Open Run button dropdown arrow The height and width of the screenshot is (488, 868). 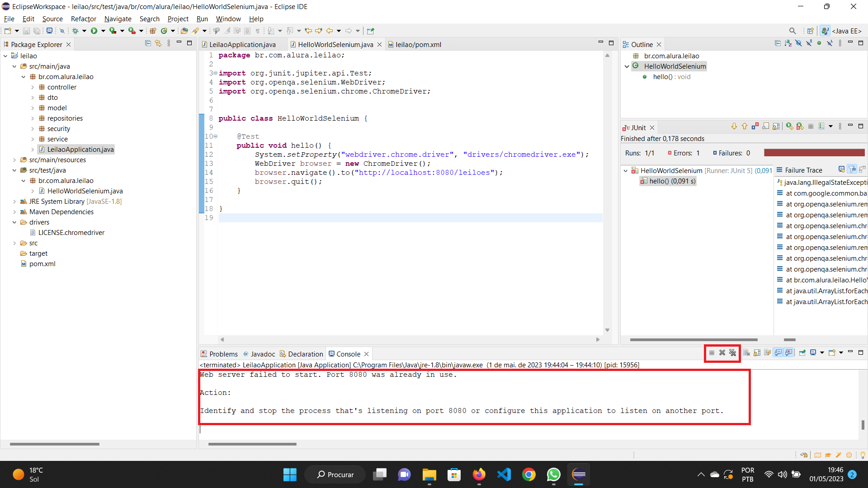(103, 31)
